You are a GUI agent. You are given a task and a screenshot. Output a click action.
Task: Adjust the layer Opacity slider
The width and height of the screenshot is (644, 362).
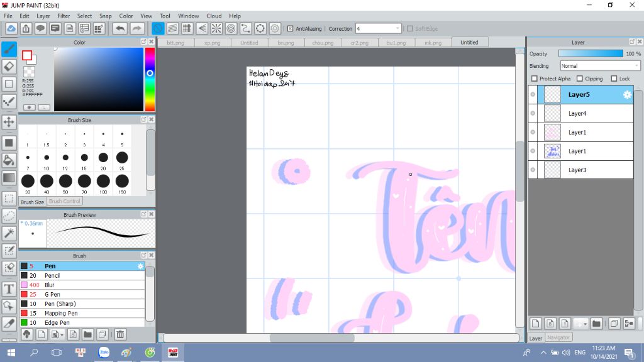(x=591, y=54)
